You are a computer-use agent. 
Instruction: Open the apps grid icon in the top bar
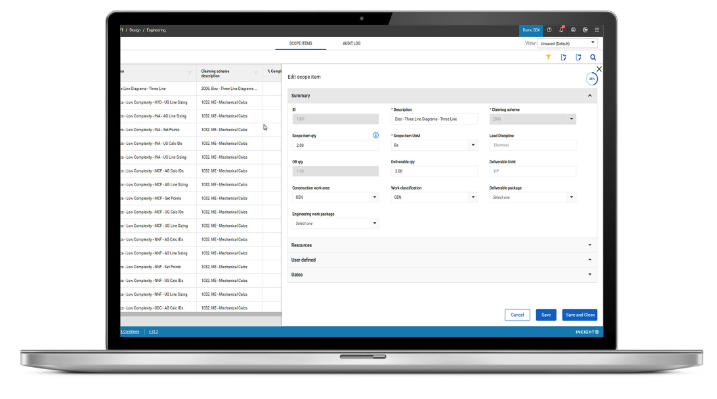[x=597, y=30]
